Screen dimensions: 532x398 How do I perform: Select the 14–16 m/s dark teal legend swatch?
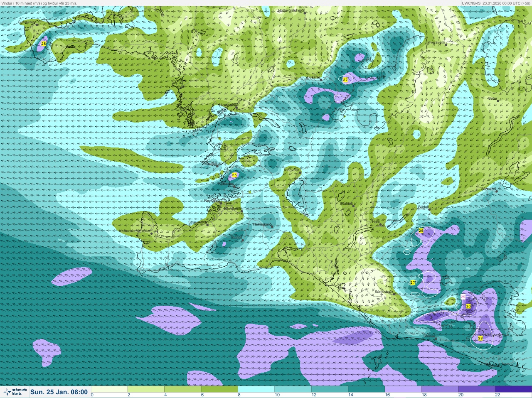point(366,389)
